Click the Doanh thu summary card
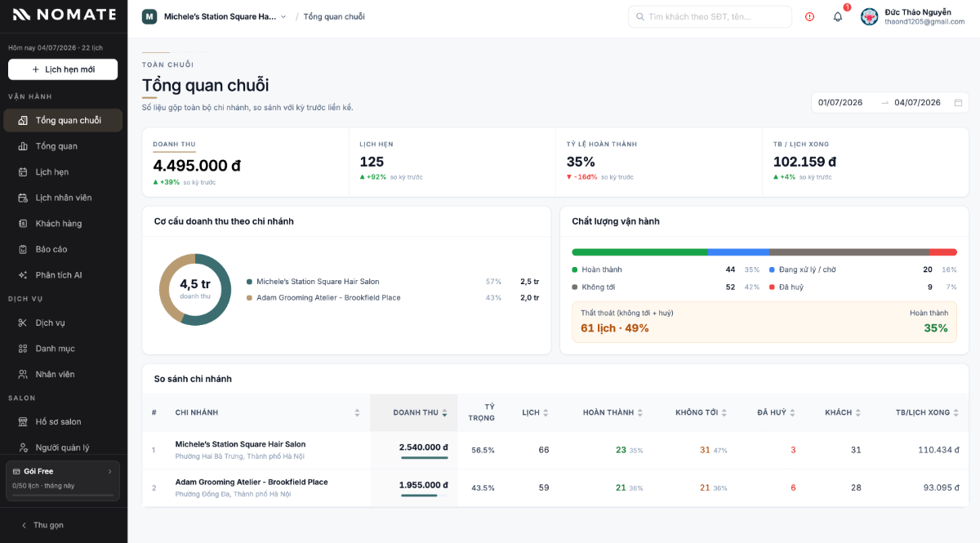The width and height of the screenshot is (980, 543). 246,162
